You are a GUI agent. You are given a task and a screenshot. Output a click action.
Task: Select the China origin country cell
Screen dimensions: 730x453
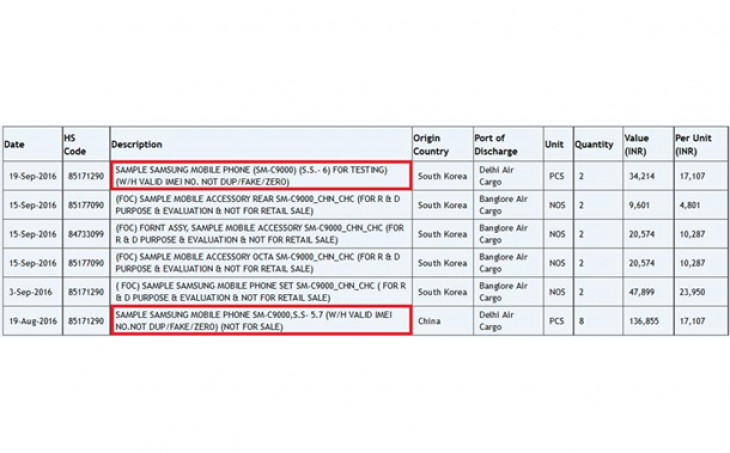click(x=443, y=321)
